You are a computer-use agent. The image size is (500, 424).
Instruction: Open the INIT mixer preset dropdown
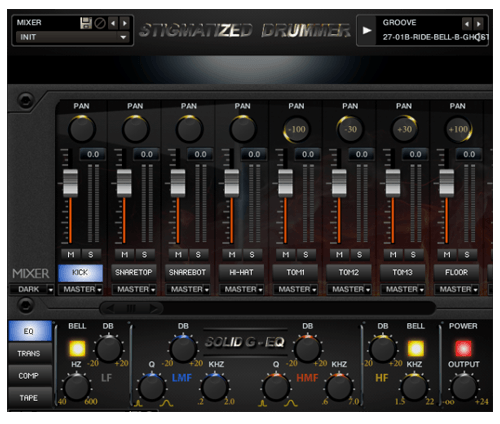click(x=73, y=37)
